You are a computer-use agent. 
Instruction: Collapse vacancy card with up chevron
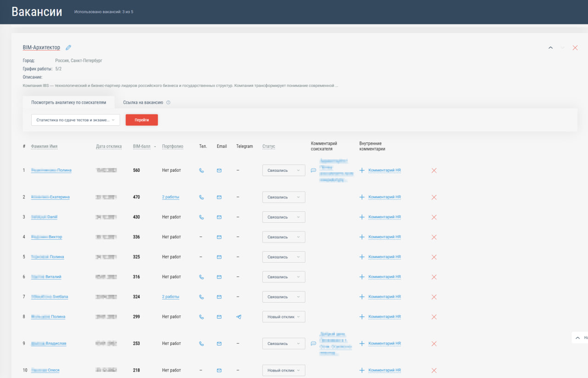550,48
